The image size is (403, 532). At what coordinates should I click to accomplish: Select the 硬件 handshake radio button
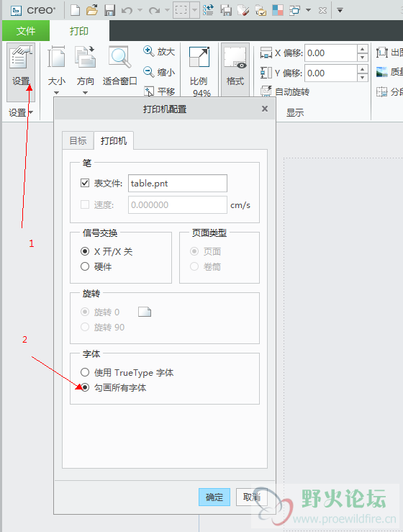(x=85, y=266)
